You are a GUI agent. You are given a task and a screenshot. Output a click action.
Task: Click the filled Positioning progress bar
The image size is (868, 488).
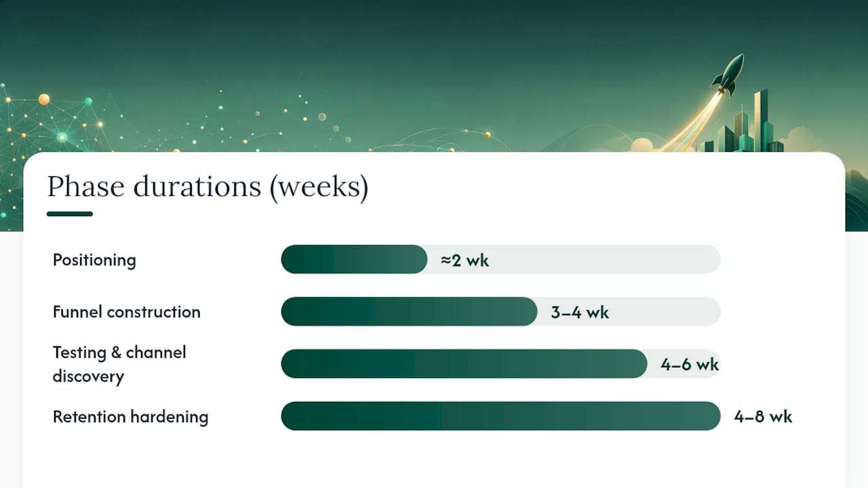pyautogui.click(x=354, y=260)
